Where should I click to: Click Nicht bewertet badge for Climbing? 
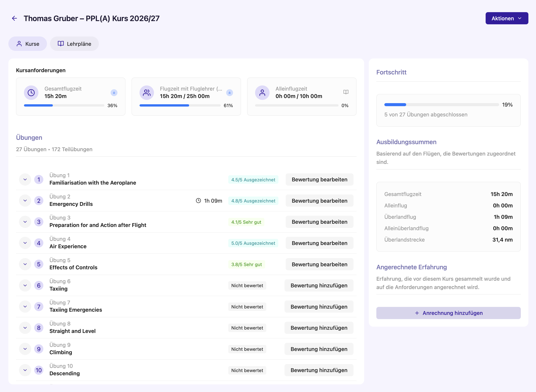(247, 349)
